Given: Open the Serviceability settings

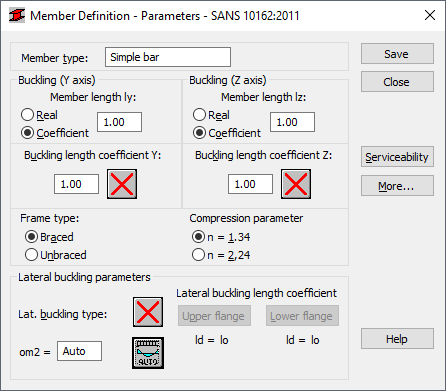Looking at the screenshot, I should coord(397,157).
